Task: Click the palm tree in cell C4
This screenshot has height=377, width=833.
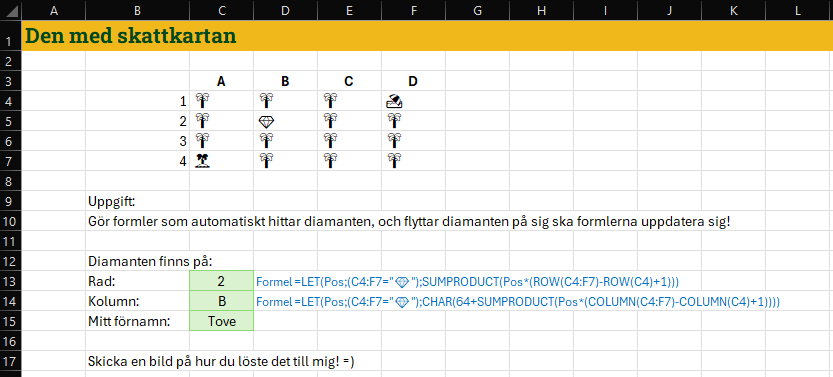Action: (202, 101)
